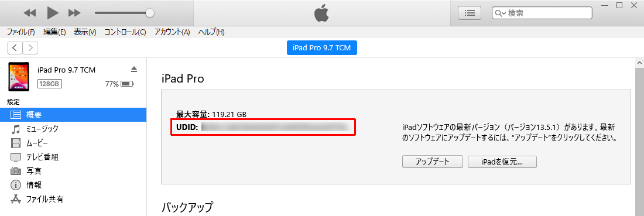Click the アップデート button

pyautogui.click(x=433, y=162)
